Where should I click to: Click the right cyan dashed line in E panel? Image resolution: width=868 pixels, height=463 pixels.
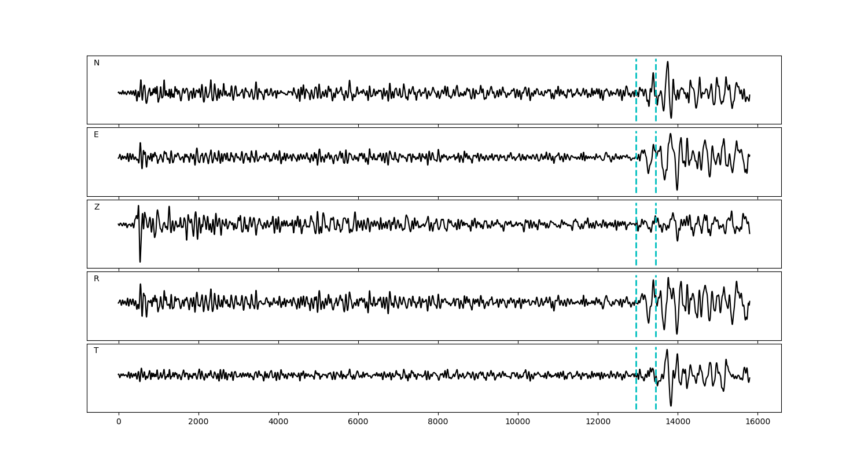[x=656, y=174]
